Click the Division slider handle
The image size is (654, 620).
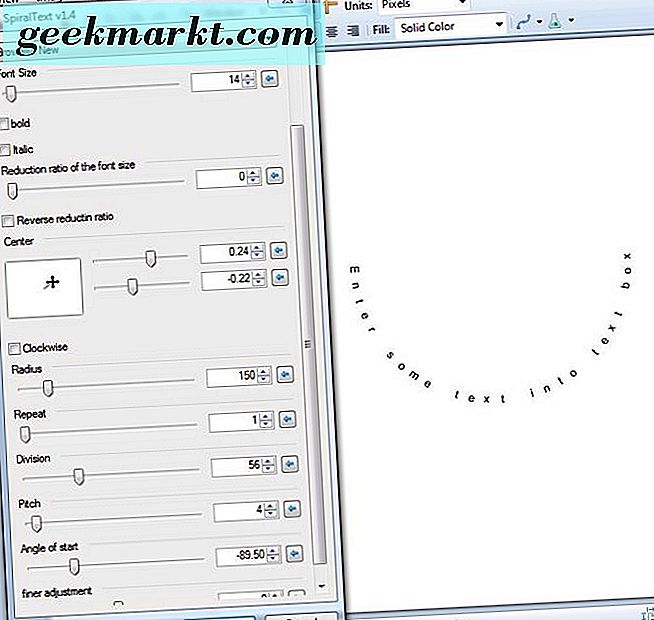(x=79, y=477)
